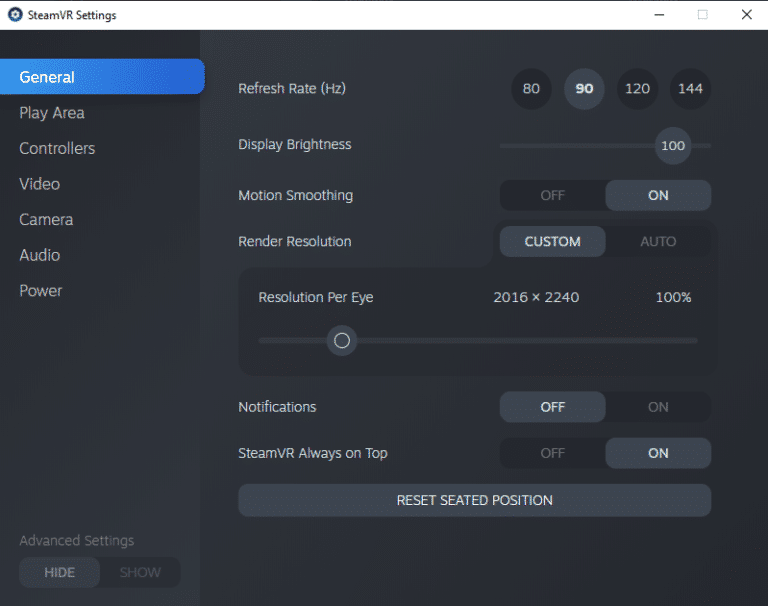Set refresh rate to 80 Hz
The width and height of the screenshot is (768, 606).
click(531, 89)
